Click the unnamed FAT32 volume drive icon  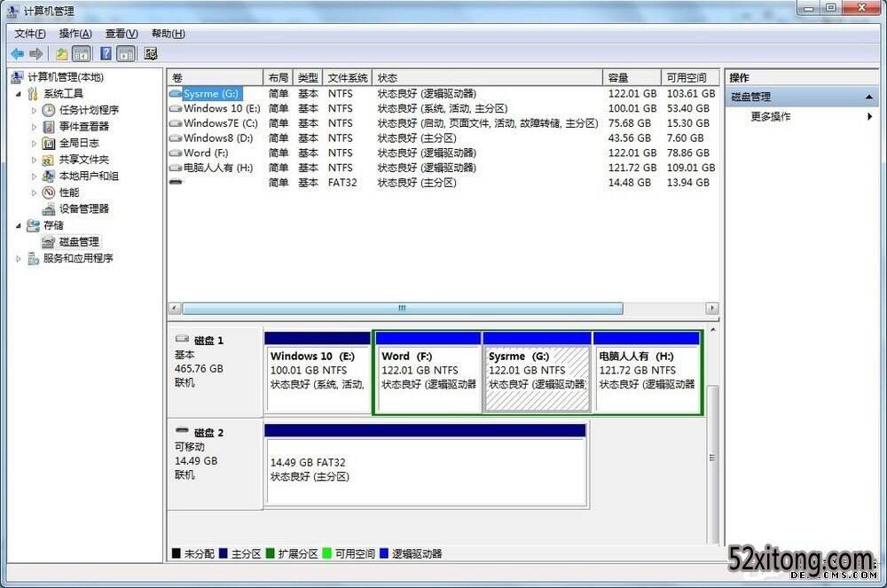pyautogui.click(x=177, y=182)
